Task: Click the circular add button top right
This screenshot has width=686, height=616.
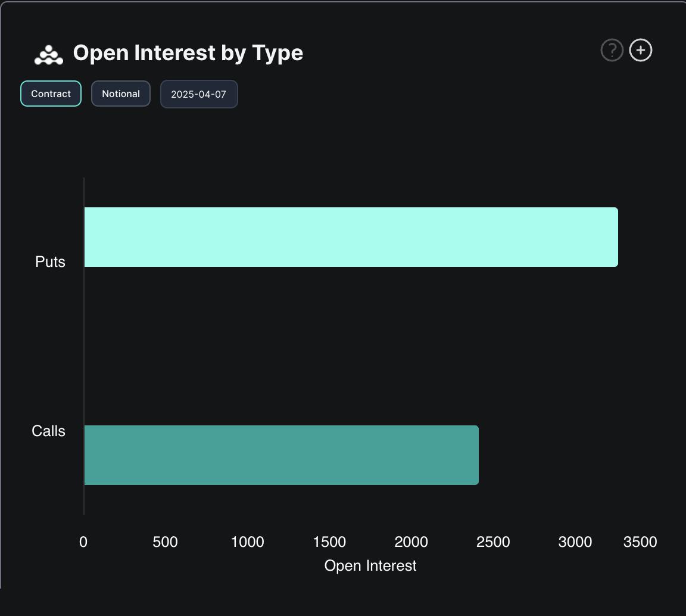Action: click(640, 50)
